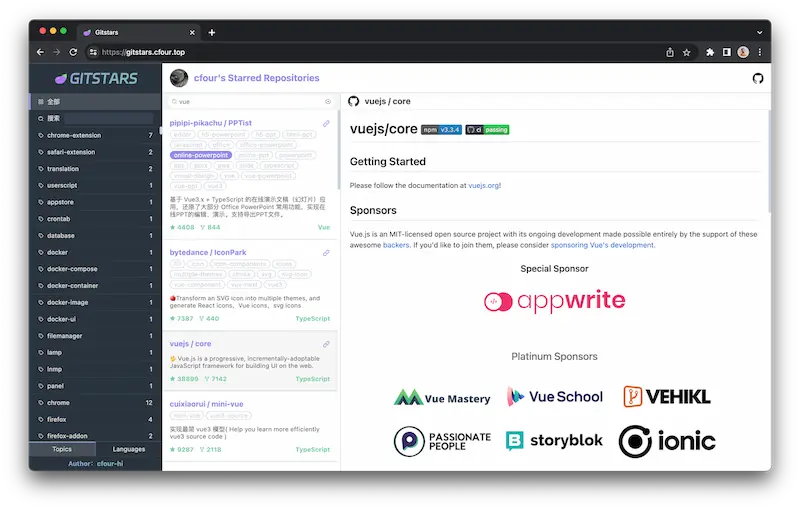
Task: Reload the page with the refresh icon
Action: (x=73, y=52)
